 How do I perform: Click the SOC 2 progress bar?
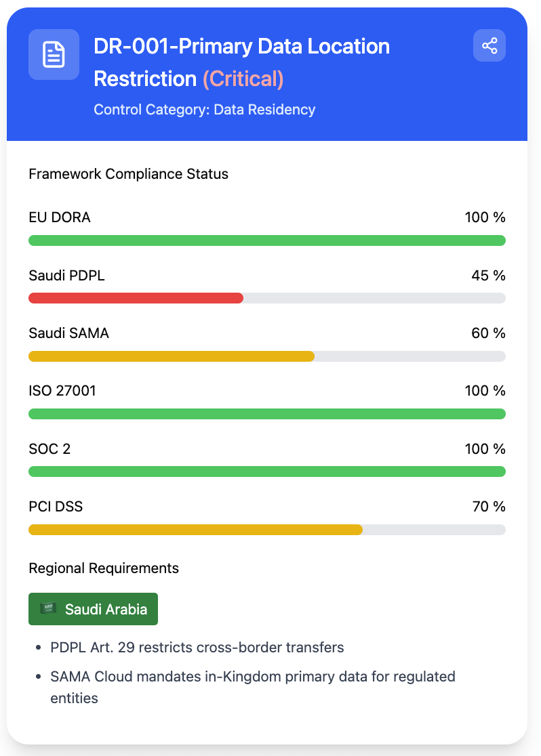point(267,471)
